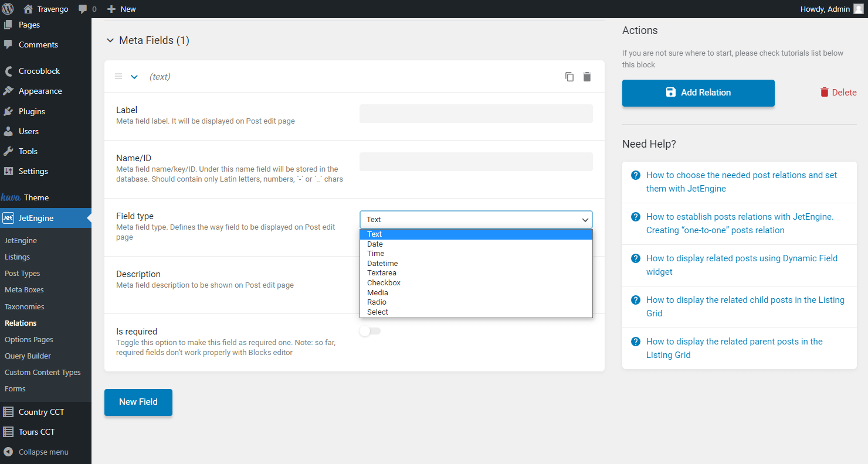Collapse the Meta Fields (1) section
This screenshot has width=868, height=464.
[110, 40]
